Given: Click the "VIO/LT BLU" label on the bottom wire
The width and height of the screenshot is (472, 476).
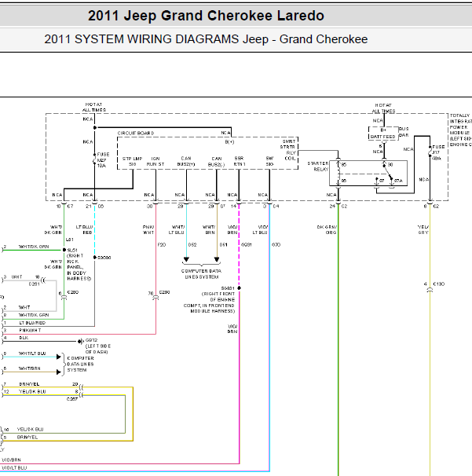Looking at the screenshot, I should point(14,468).
